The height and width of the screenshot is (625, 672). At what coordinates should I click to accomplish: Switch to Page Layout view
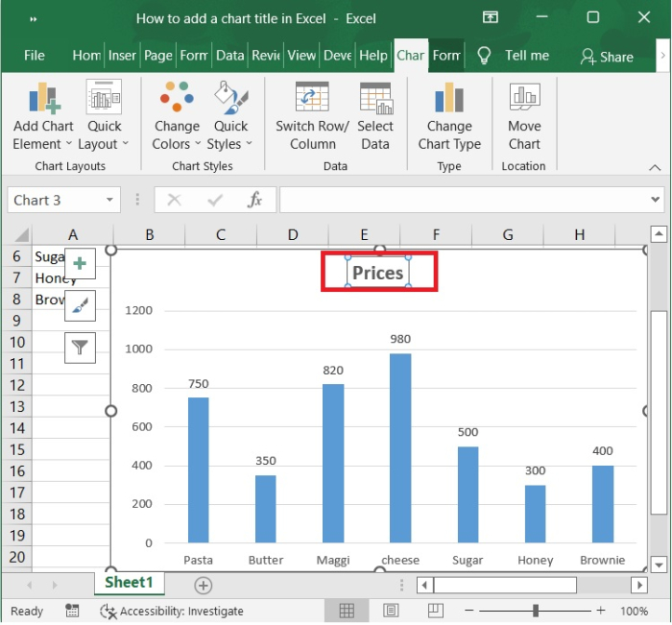tap(391, 611)
